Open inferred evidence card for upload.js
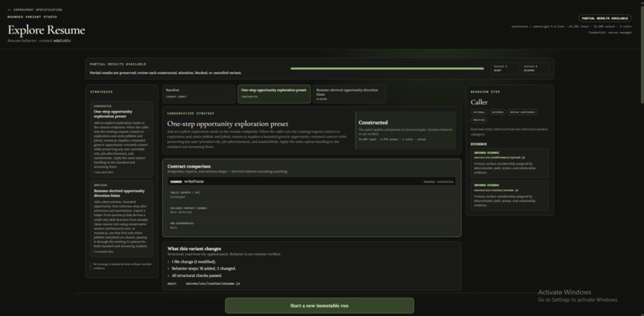Image resolution: width=644 pixels, height=316 pixels. (x=510, y=163)
